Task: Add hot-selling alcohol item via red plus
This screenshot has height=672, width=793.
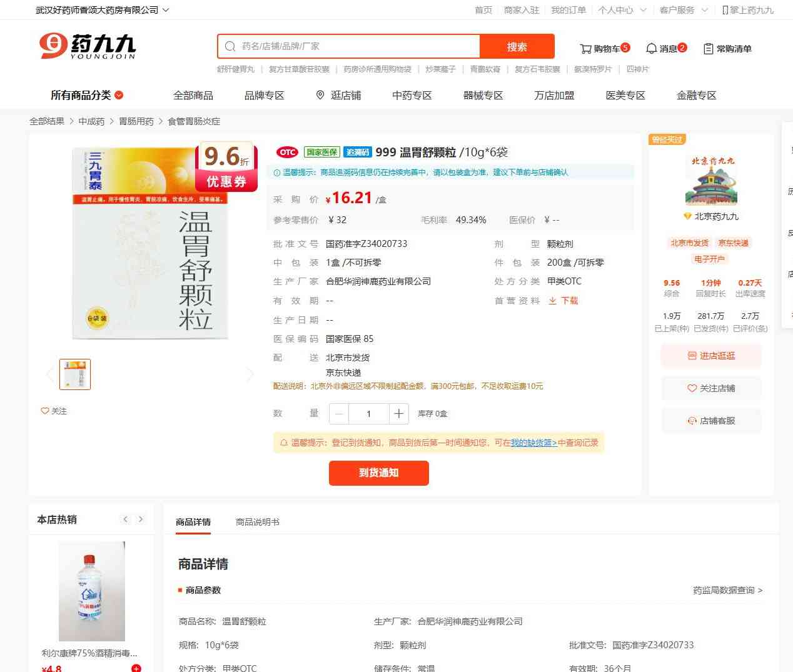Action: [136, 668]
